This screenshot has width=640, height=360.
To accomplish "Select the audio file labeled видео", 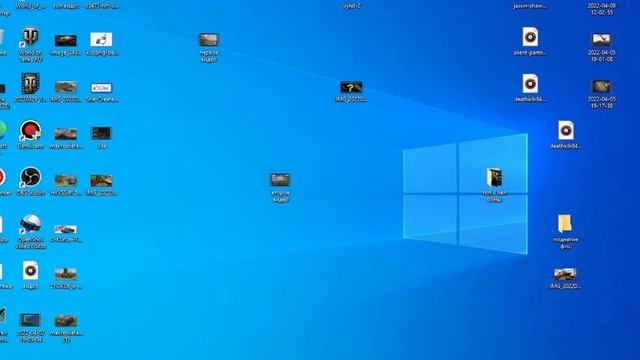I will coord(30,275).
